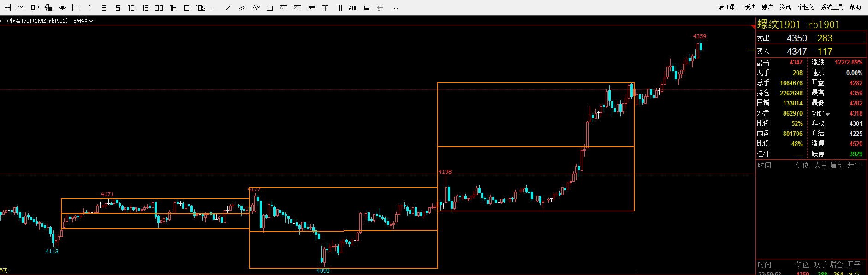
Task: Select the 1-minute period button
Action: (x=90, y=8)
